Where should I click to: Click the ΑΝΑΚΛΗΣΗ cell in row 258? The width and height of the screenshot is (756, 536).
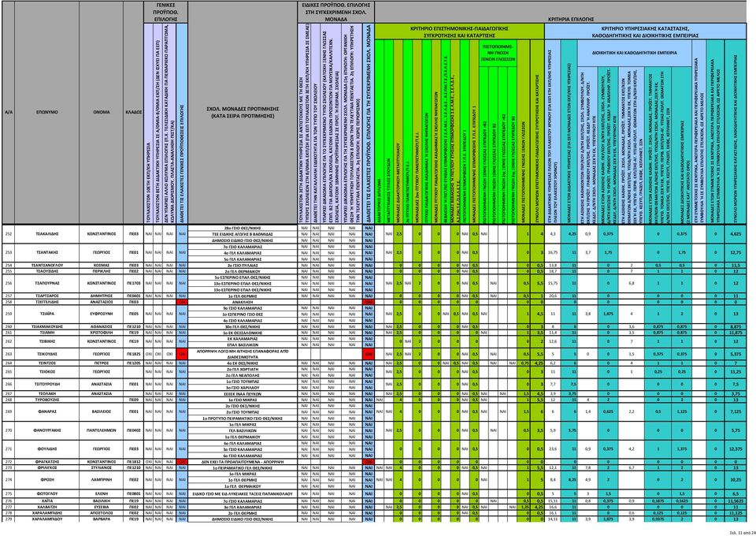[x=243, y=302]
